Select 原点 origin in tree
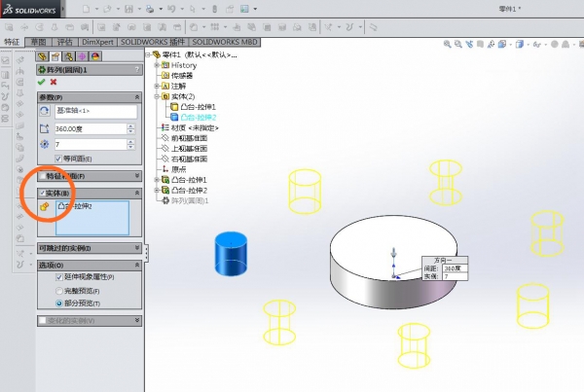Viewport: 584px width, 392px height. pos(179,169)
